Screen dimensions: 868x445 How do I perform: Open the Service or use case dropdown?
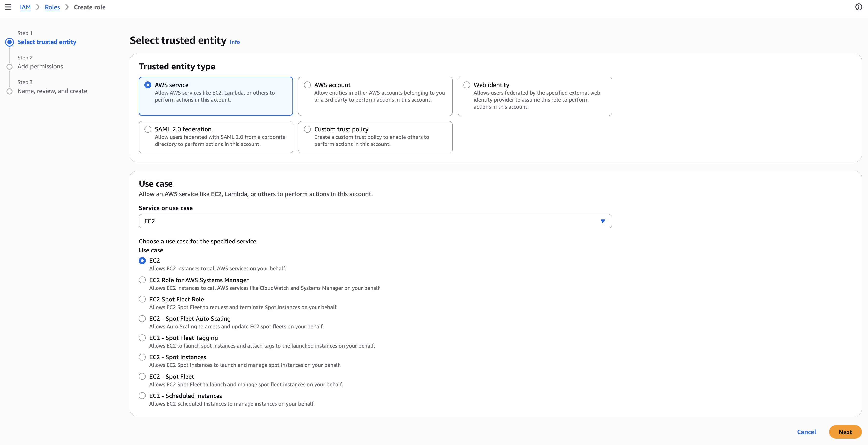click(375, 221)
